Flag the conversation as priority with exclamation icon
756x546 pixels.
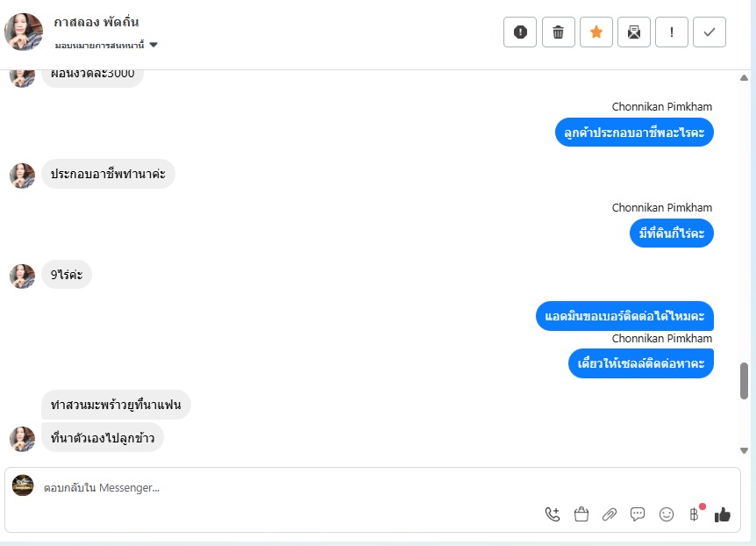(671, 32)
